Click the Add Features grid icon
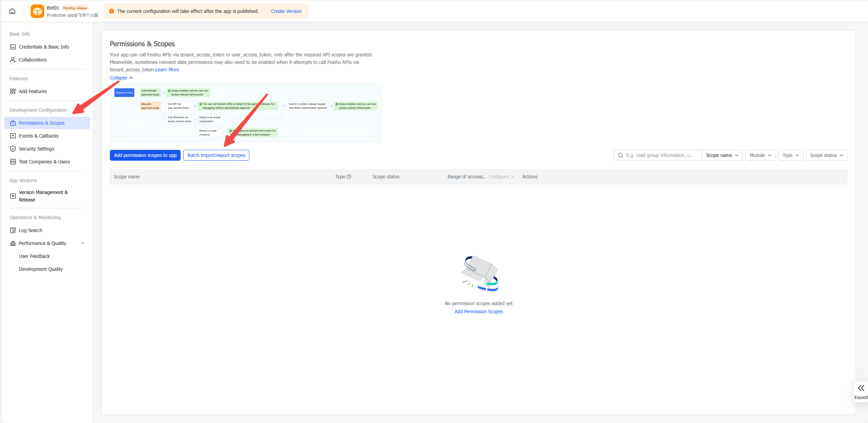The image size is (868, 423). [13, 91]
